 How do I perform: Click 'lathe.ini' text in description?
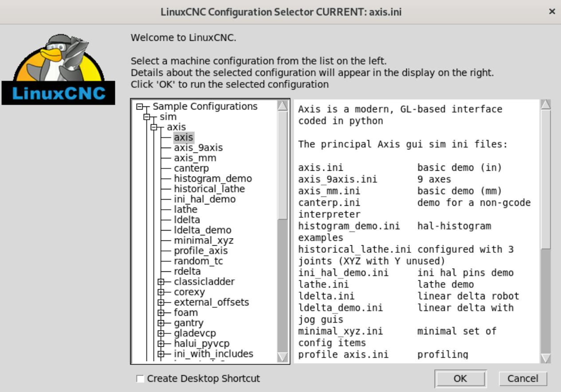coord(323,285)
